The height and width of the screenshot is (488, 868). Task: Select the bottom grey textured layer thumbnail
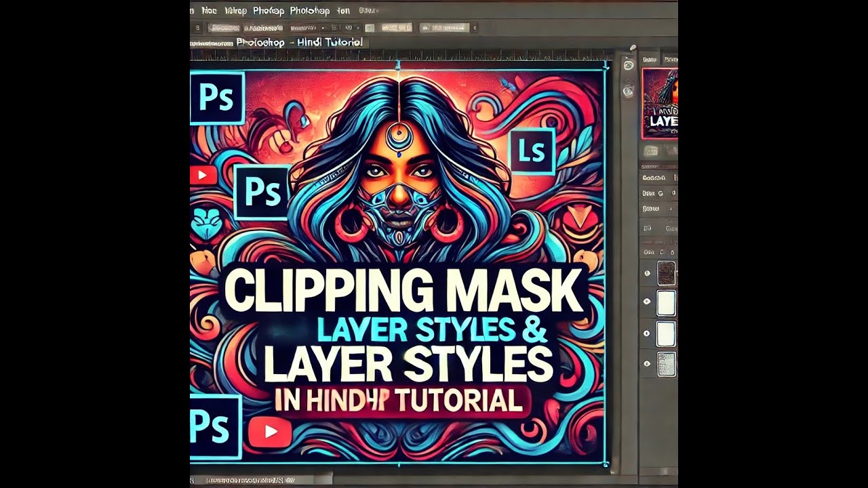tap(667, 364)
